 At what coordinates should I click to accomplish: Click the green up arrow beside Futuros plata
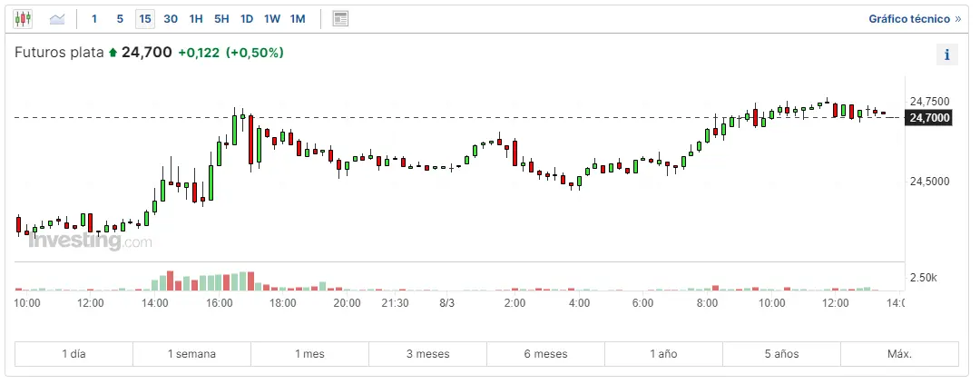[x=113, y=53]
